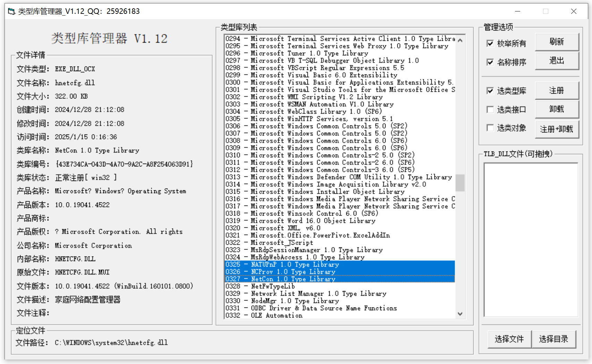The image size is (592, 364).
Task: Click the 刷新 button
Action: [557, 42]
